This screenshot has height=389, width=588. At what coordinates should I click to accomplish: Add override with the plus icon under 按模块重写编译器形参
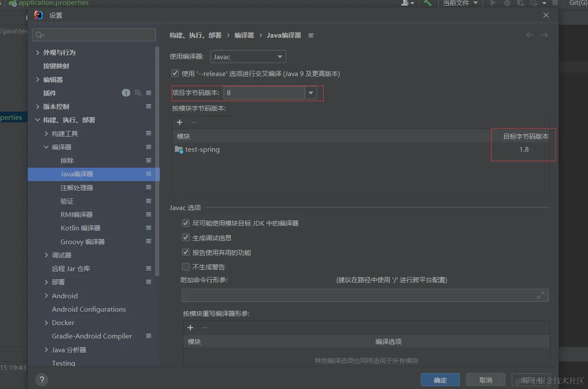[190, 328]
